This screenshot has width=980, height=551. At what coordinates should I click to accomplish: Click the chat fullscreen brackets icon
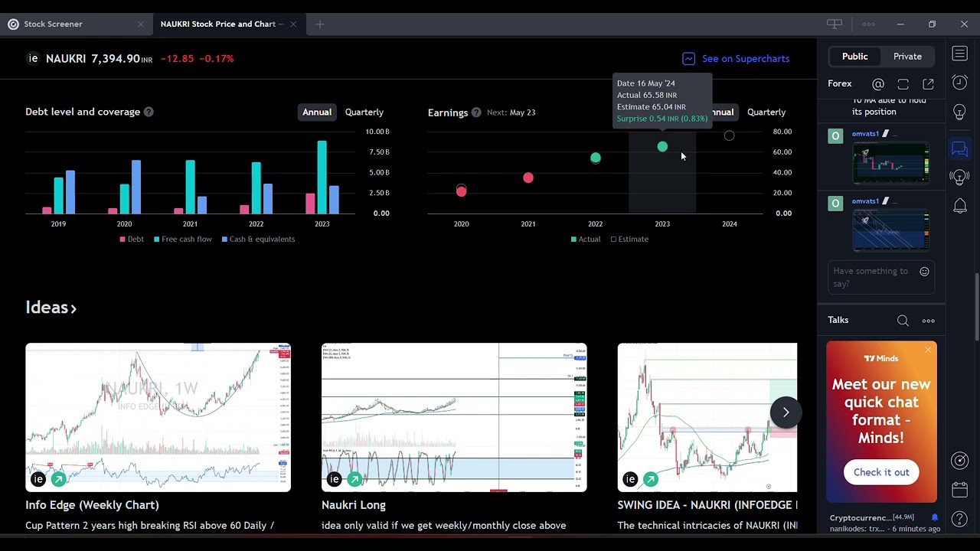pos(903,84)
